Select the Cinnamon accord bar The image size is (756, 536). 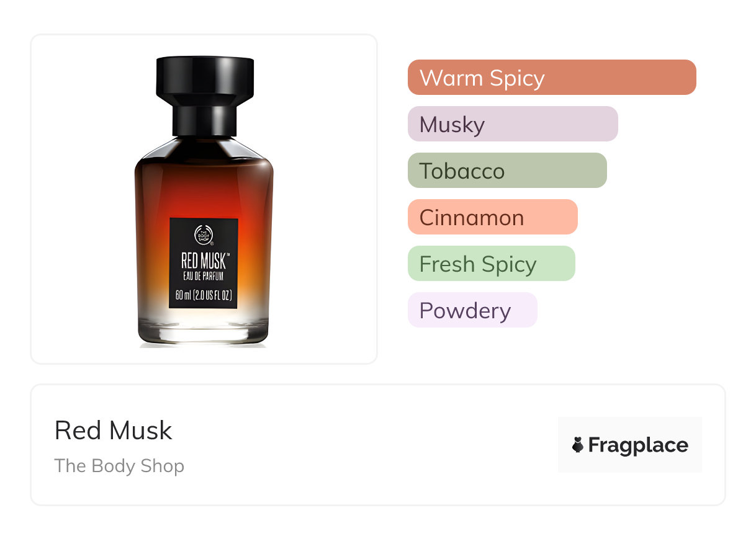493,217
